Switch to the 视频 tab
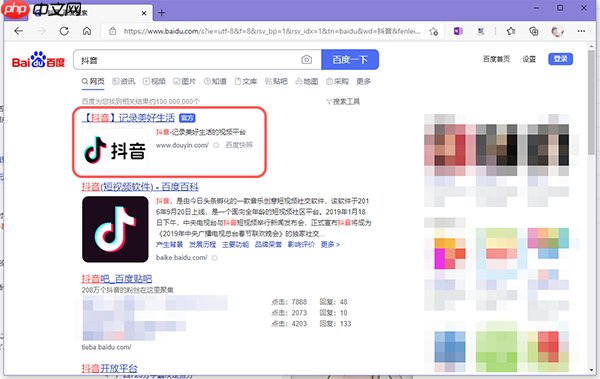Viewport: 600px width, 379px height. point(154,82)
